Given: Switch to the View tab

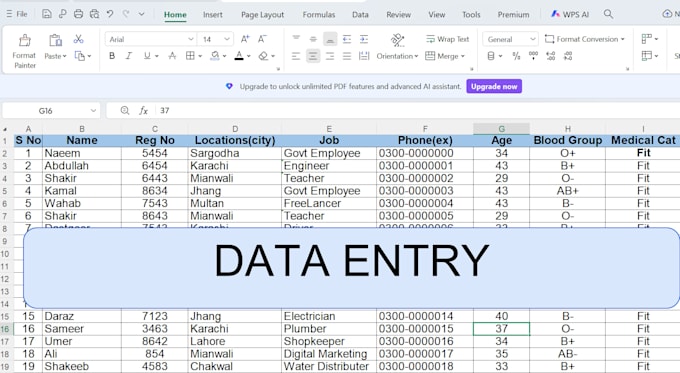Looking at the screenshot, I should tap(437, 15).
